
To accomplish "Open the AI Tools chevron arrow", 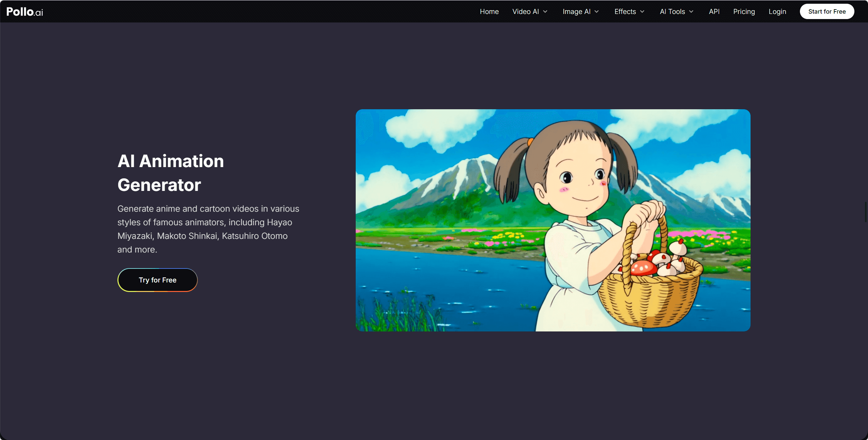I will [x=691, y=12].
